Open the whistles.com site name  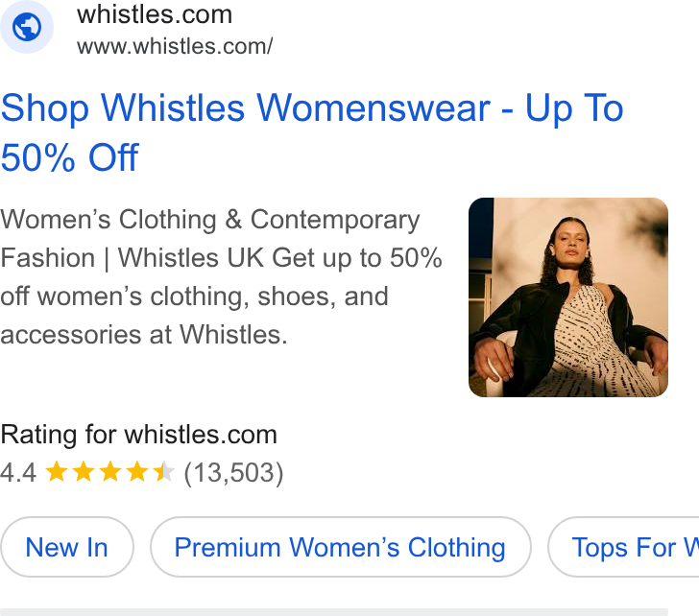point(155,14)
